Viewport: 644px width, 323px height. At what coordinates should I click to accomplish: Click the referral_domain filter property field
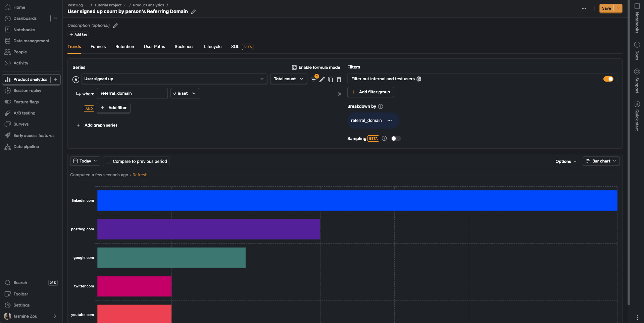point(132,93)
